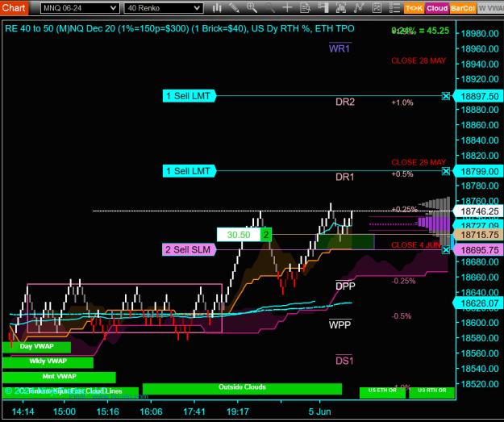
Task: Click the zoom in magnifier icon
Action: coord(252,8)
